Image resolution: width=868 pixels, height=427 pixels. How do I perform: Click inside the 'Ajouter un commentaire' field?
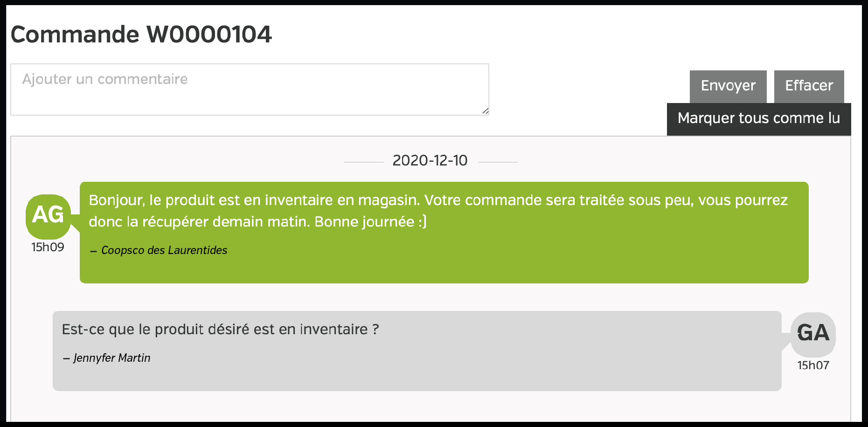(x=250, y=90)
